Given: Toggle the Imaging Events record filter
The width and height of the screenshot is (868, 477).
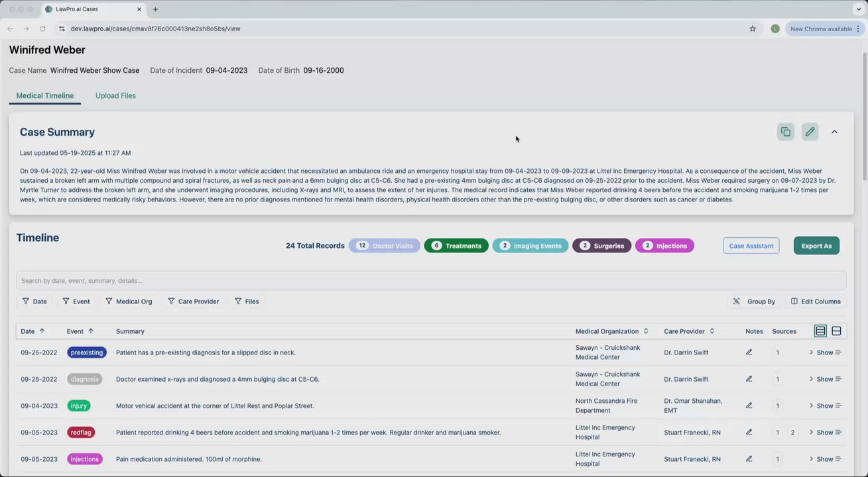Looking at the screenshot, I should coord(530,246).
